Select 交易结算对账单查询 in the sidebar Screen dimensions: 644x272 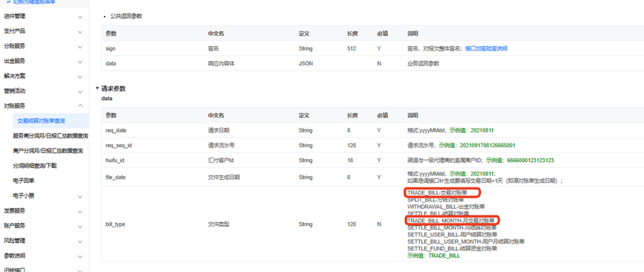coord(42,121)
